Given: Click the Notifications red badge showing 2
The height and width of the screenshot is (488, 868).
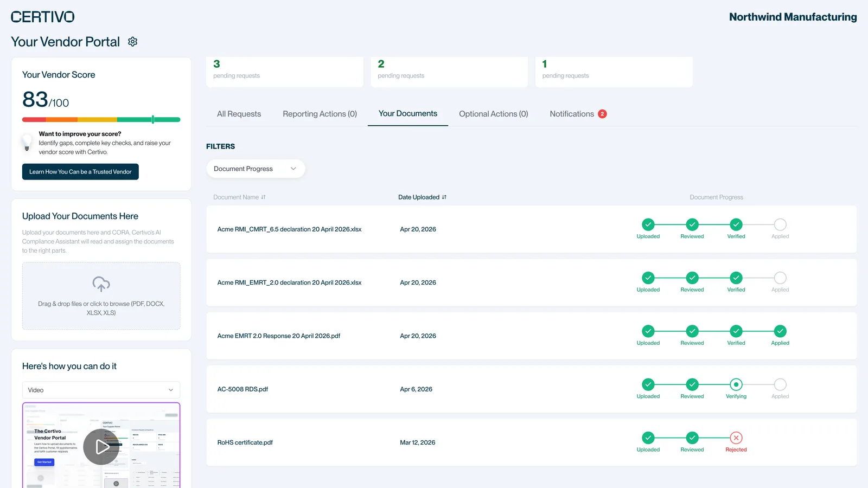Looking at the screenshot, I should click(602, 114).
